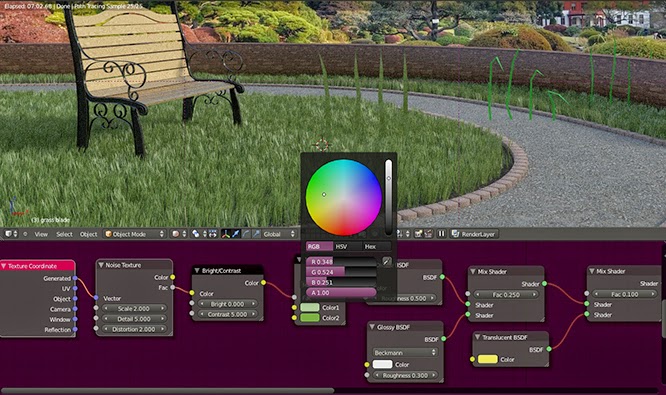Click the eyedropper in the color picker
The image size is (666, 395).
pos(387,262)
